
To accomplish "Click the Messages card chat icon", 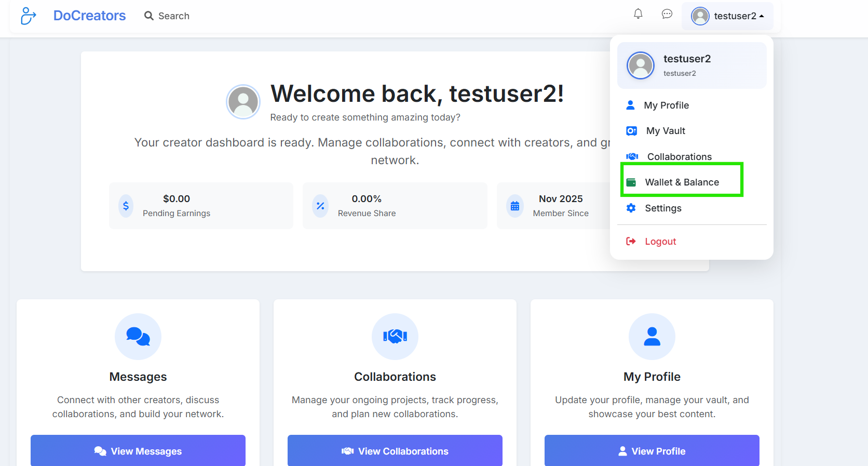I will coord(138,337).
